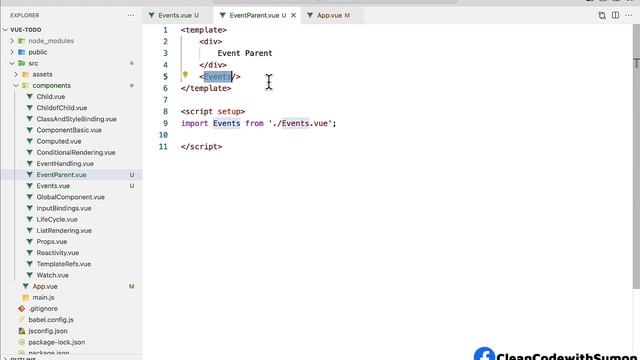This screenshot has width=640, height=360.
Task: Click the Vue icon beside Watch.vue
Action: [29, 275]
